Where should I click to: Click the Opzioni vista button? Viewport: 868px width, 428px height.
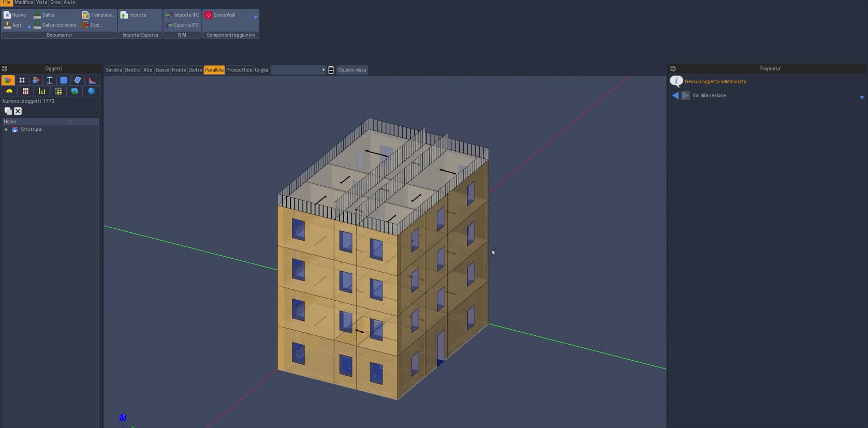click(x=351, y=70)
